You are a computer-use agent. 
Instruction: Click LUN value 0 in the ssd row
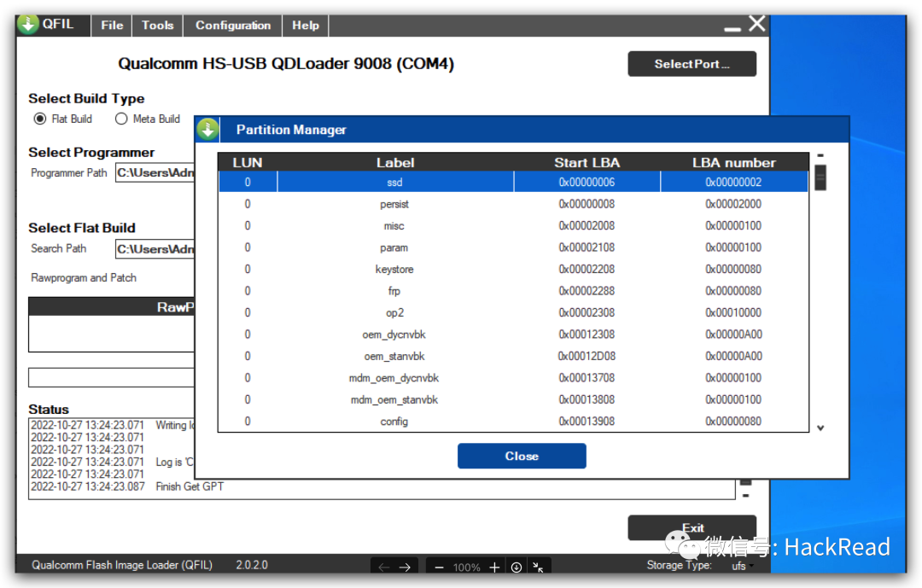(x=248, y=183)
